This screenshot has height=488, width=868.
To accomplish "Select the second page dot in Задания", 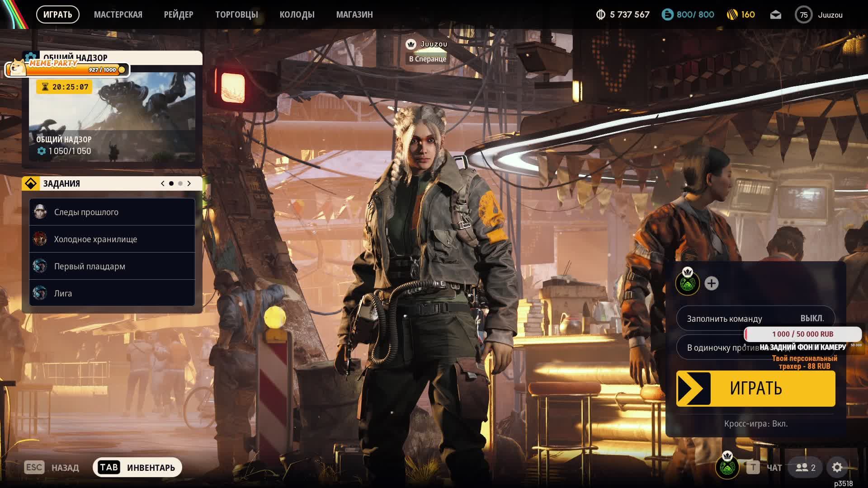I will click(180, 183).
